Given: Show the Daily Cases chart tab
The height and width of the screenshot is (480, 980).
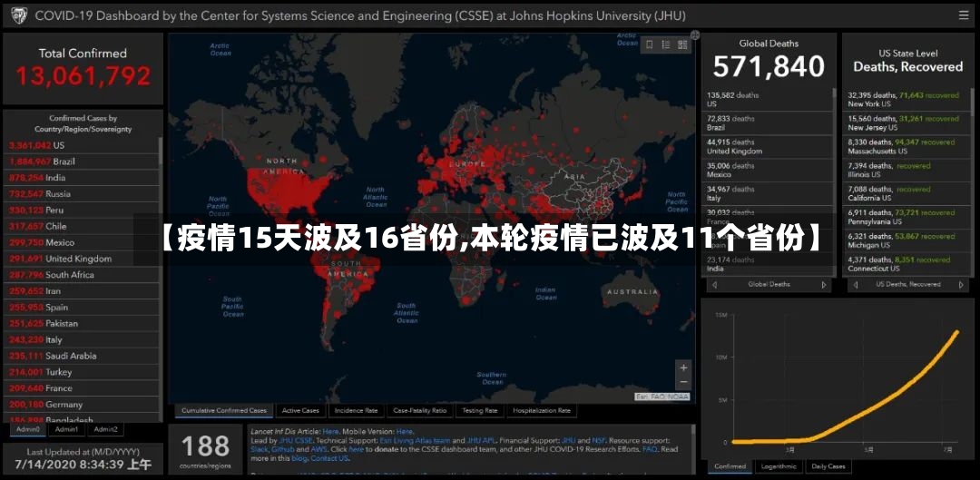Looking at the screenshot, I should tap(828, 467).
